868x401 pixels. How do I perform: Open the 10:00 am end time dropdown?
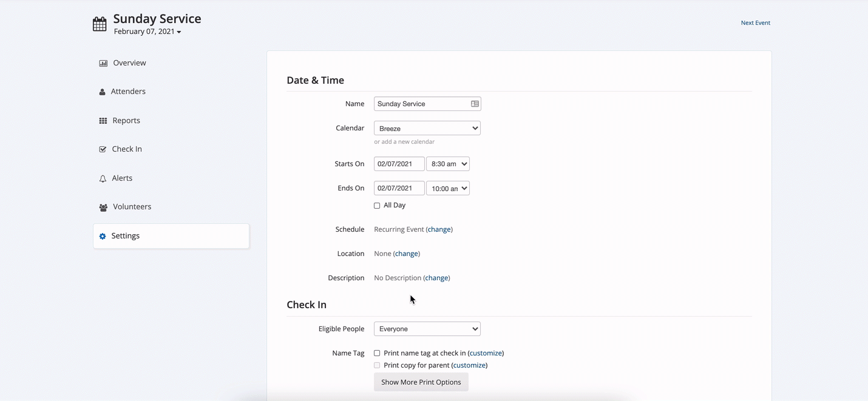tap(448, 188)
